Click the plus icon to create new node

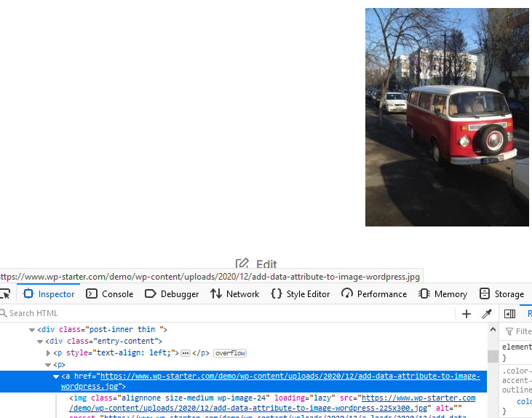click(467, 314)
